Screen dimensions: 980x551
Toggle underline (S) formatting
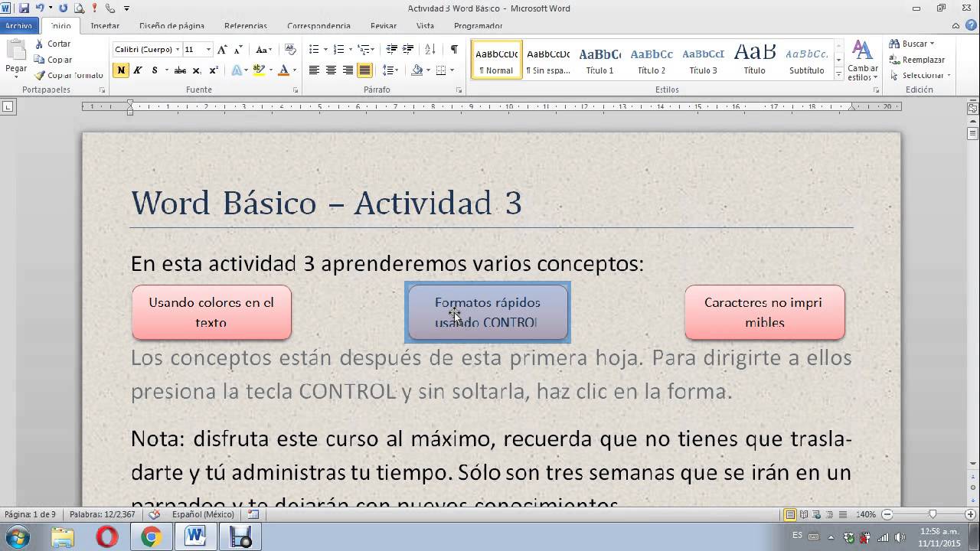155,70
